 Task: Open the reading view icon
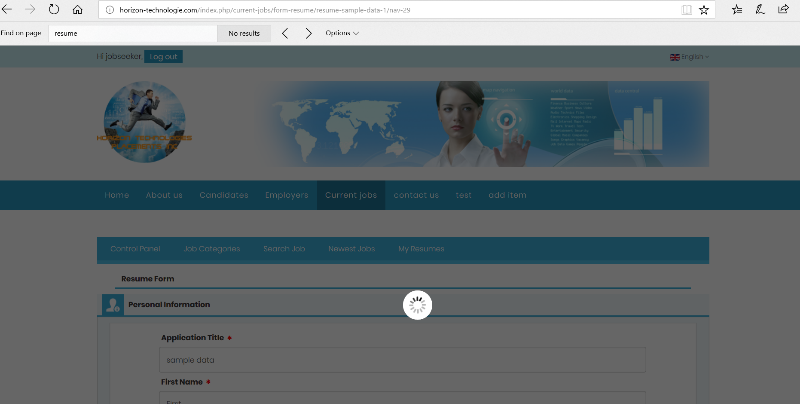tap(685, 9)
